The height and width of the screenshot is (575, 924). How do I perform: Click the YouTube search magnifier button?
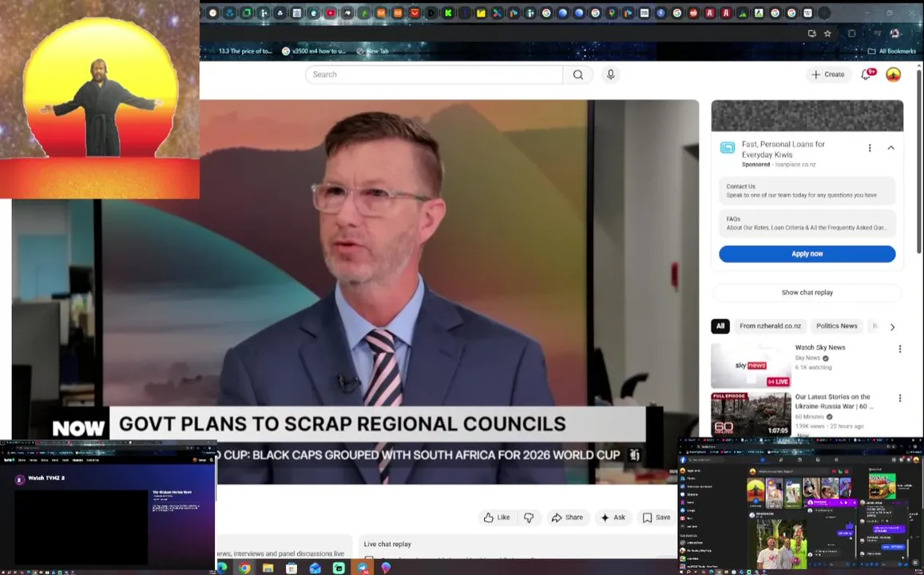(x=578, y=75)
